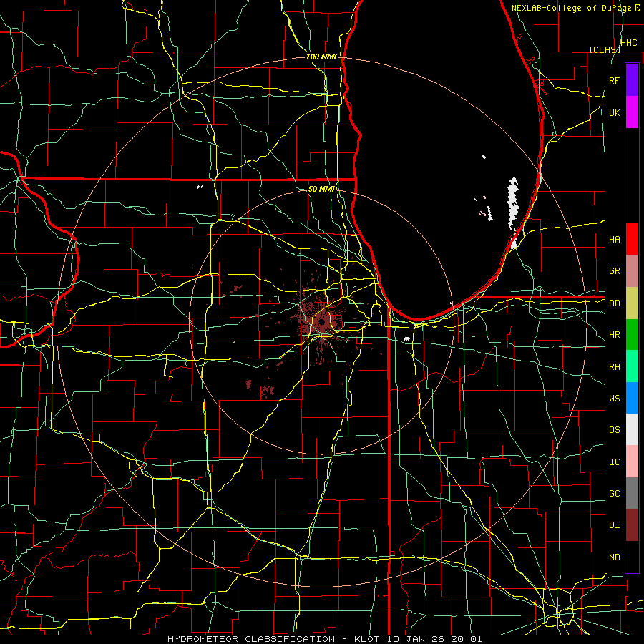Click the small white echo east of state line
The width and height of the screenshot is (644, 644).
406,339
